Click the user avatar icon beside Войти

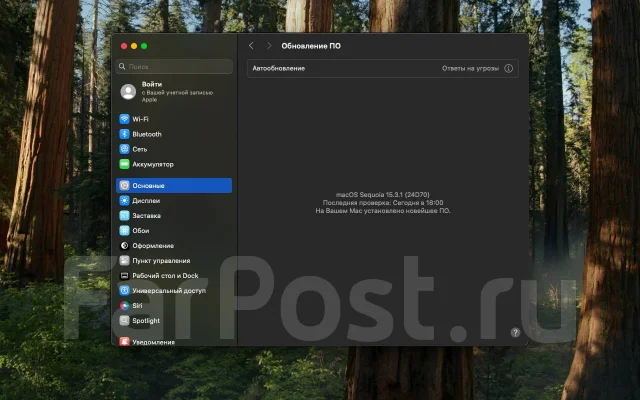point(128,92)
